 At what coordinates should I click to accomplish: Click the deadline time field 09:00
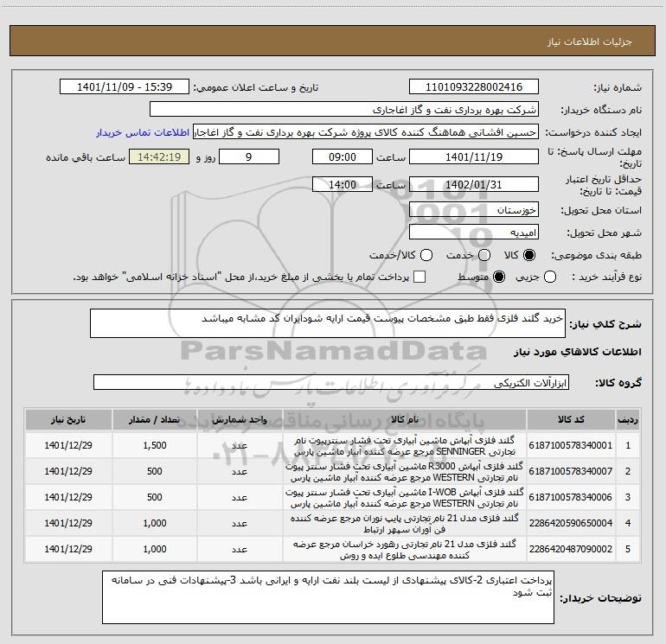coord(343,156)
